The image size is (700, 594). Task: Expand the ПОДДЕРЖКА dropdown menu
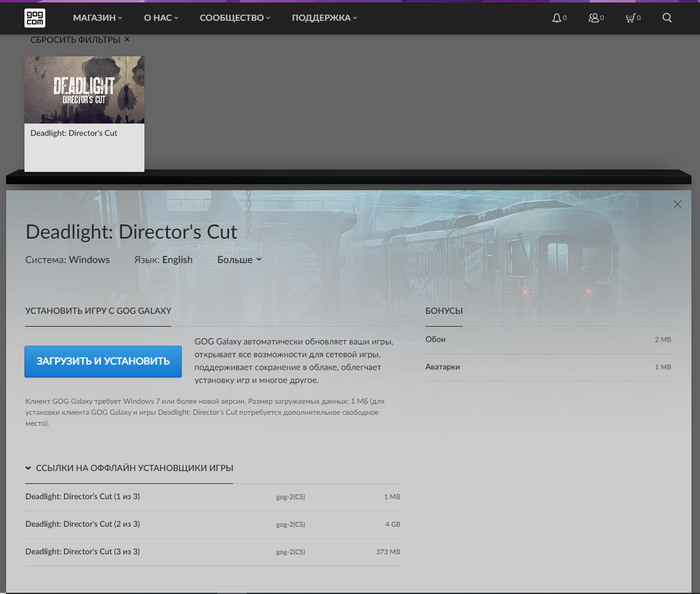tap(324, 18)
